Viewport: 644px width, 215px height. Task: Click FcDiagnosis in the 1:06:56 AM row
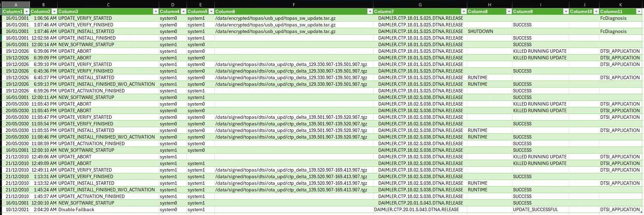(621, 18)
